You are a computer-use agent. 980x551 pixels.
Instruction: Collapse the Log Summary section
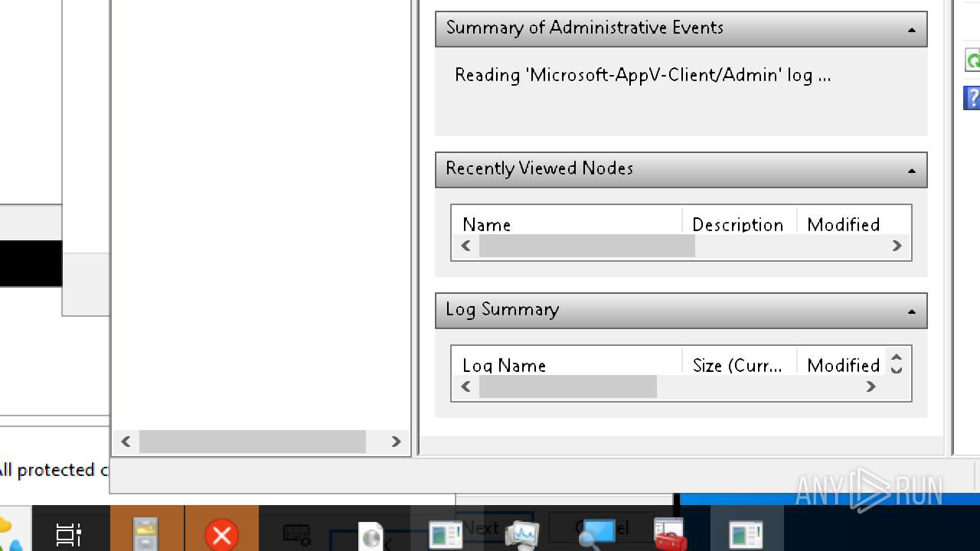911,311
